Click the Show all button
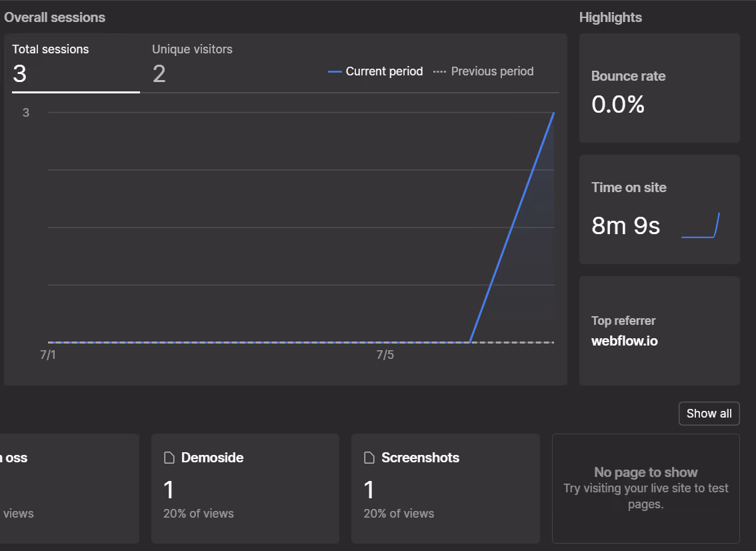The image size is (756, 551). 709,414
